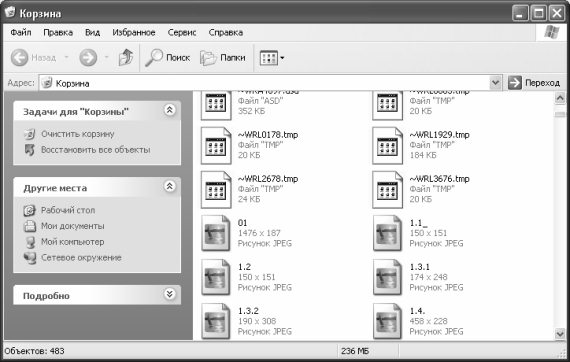Open Сетевое окружение link
570x362 pixels.
coord(81,258)
